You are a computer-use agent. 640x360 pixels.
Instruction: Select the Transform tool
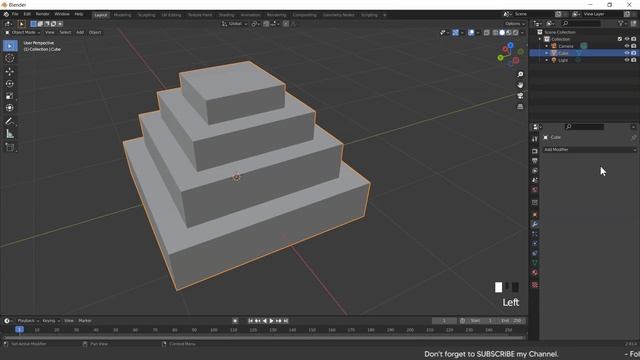tap(10, 108)
